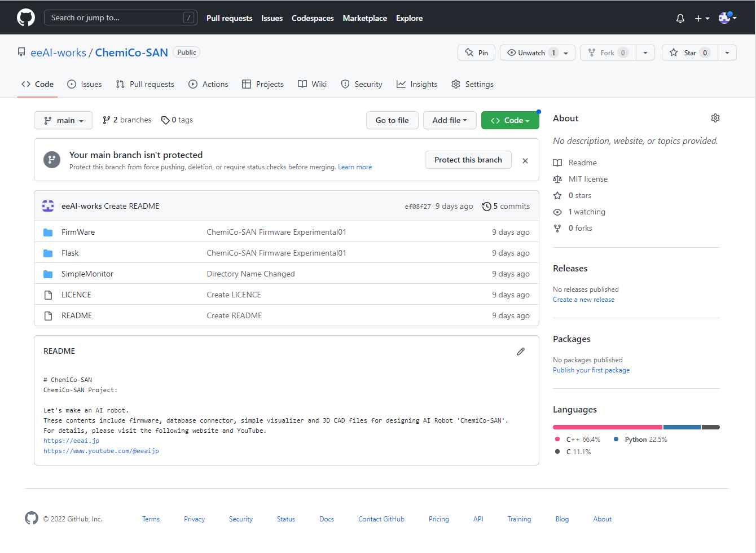The image size is (756, 553).
Task: Go to Codespaces in the header
Action: 313,18
